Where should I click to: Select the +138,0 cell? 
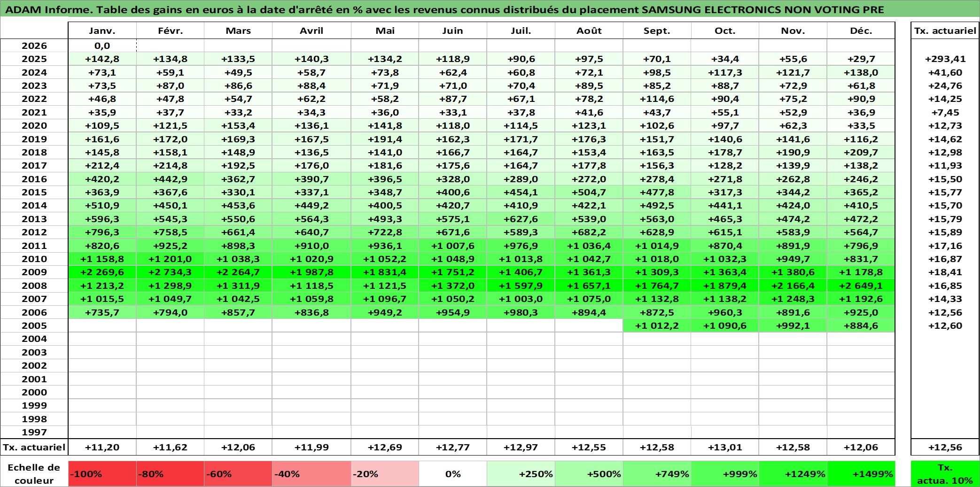point(861,72)
